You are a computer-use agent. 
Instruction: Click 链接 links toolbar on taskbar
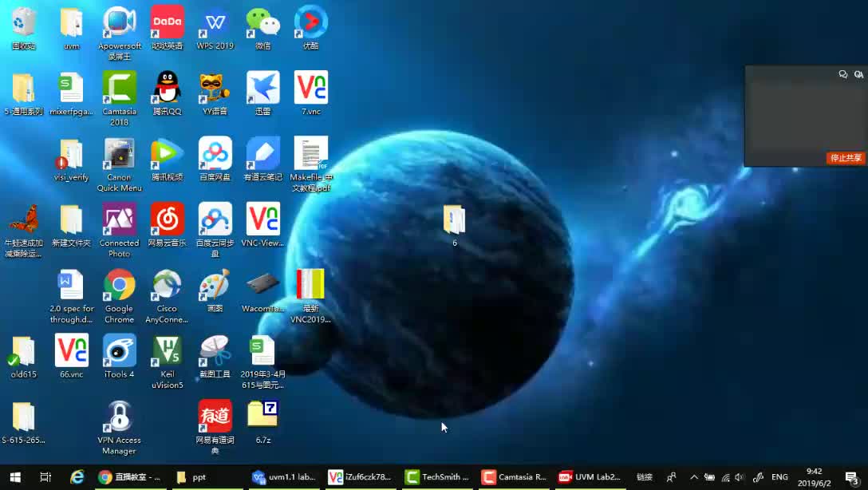[644, 476]
